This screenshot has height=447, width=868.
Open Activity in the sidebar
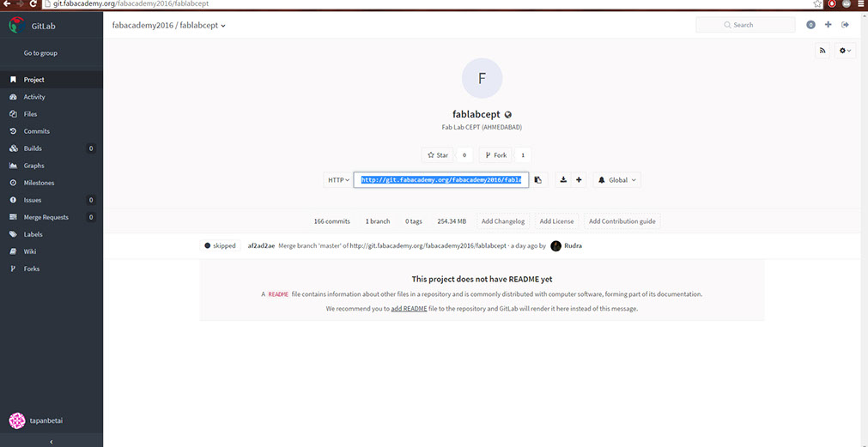[52, 97]
